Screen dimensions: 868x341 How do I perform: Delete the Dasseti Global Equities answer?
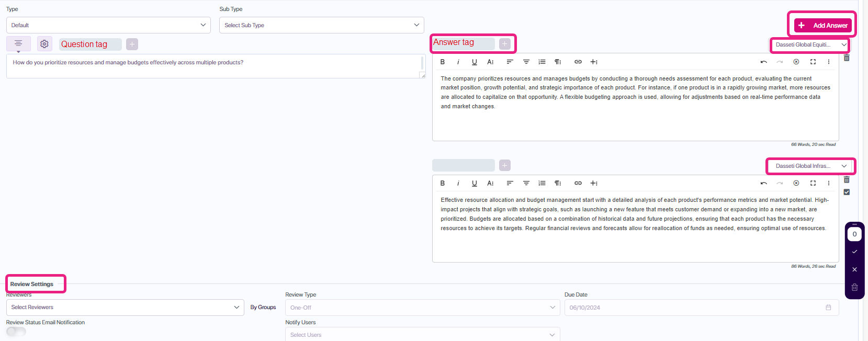coord(847,58)
